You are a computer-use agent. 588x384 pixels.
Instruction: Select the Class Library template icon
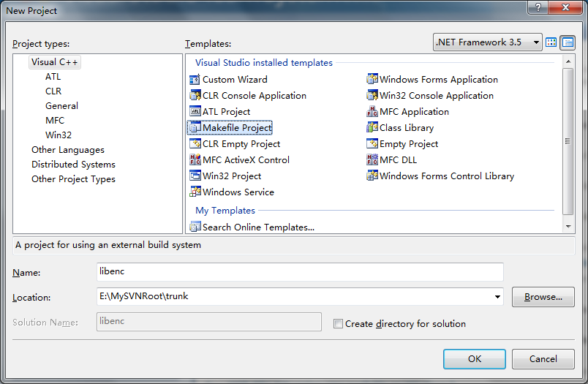372,128
